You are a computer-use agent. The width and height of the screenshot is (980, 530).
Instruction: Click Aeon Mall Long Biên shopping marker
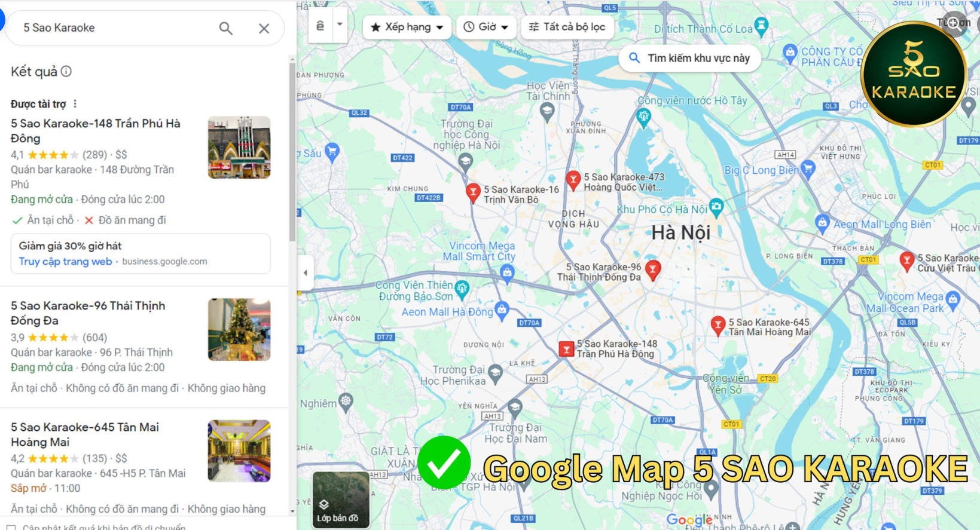pos(822,223)
